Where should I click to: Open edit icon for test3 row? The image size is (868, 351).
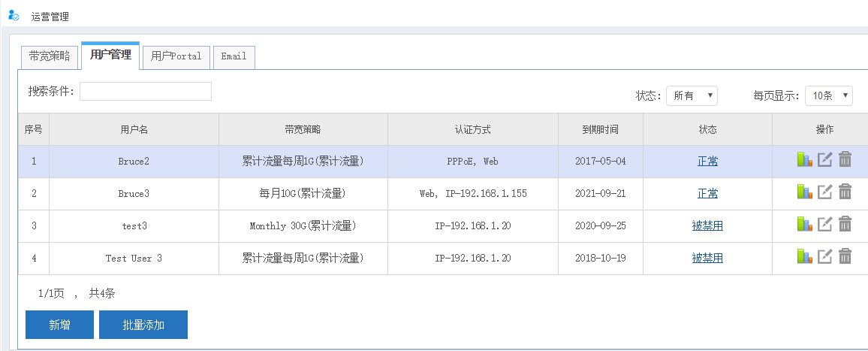(x=824, y=225)
